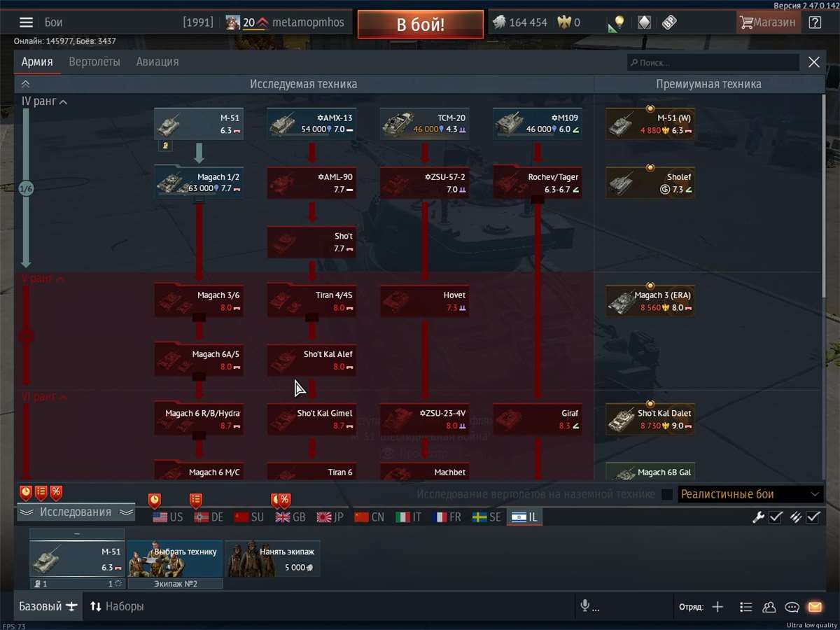Select the SE nation tab
The height and width of the screenshot is (630, 840).
pos(486,517)
